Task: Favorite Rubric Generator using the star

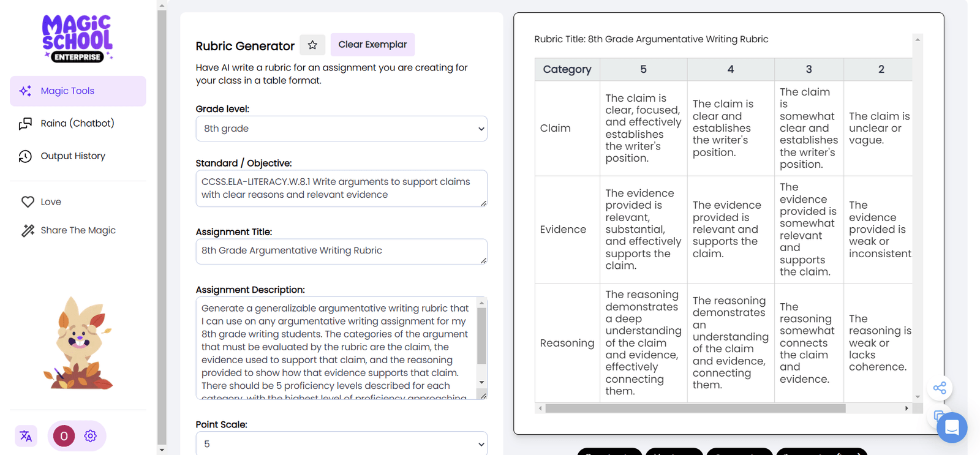Action: tap(312, 45)
